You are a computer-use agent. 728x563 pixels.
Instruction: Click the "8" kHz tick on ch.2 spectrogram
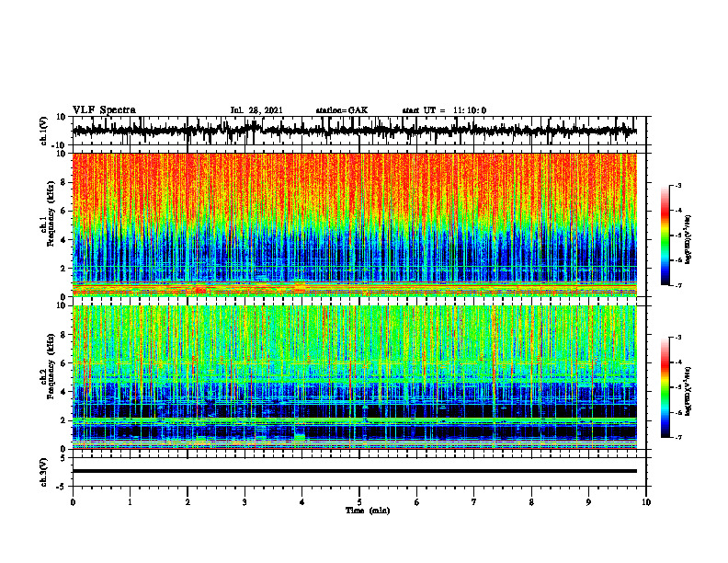pyautogui.click(x=64, y=335)
